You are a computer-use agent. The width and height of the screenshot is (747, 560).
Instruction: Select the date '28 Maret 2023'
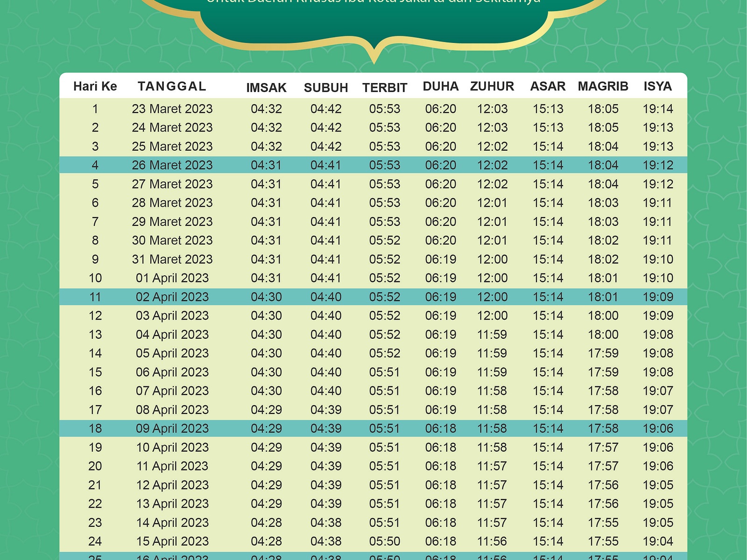(x=172, y=203)
